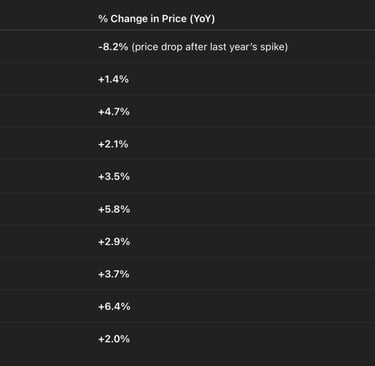Click the '(price drop after last year's spike)' note text
Viewport: 375px width, 366px height.
(x=210, y=47)
